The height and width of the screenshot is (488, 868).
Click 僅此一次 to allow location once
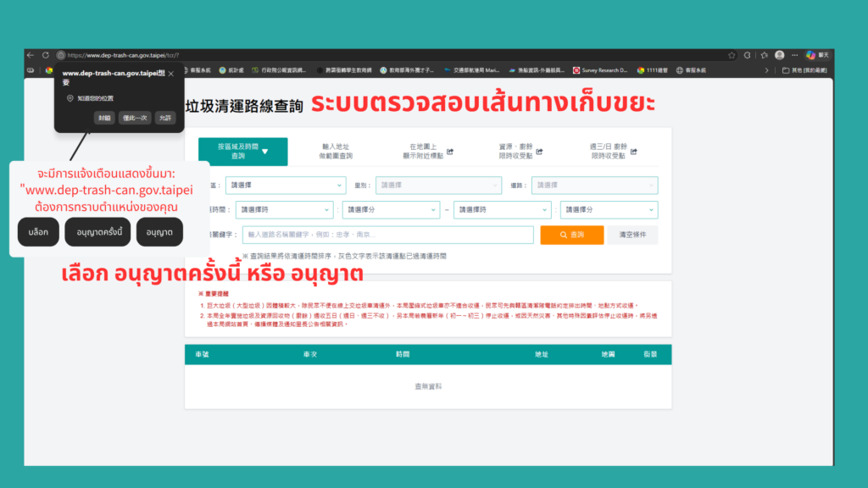135,118
